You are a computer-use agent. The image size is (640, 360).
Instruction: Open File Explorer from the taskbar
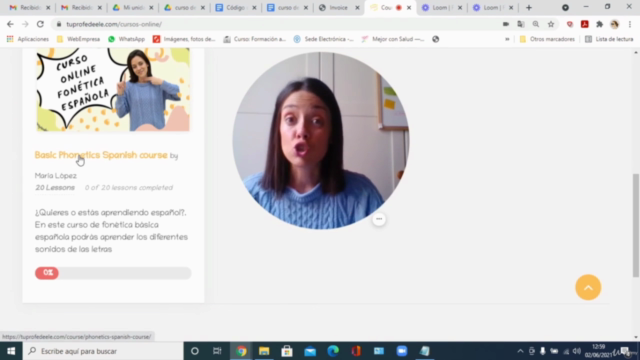tap(264, 351)
